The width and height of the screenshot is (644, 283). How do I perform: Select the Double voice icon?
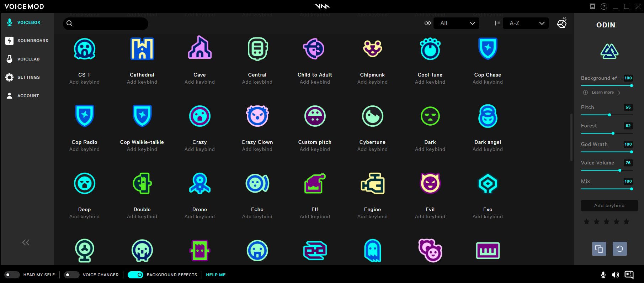(x=142, y=183)
